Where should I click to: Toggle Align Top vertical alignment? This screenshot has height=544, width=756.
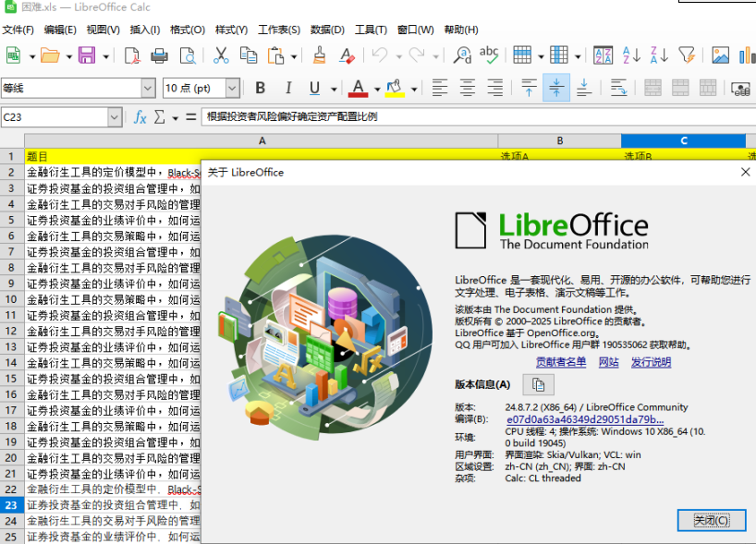click(x=529, y=88)
